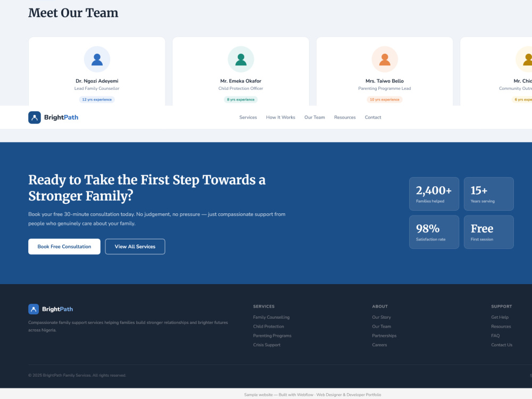Click the Meet Our Team heading
Viewport: 532px width, 399px height.
pyautogui.click(x=73, y=13)
